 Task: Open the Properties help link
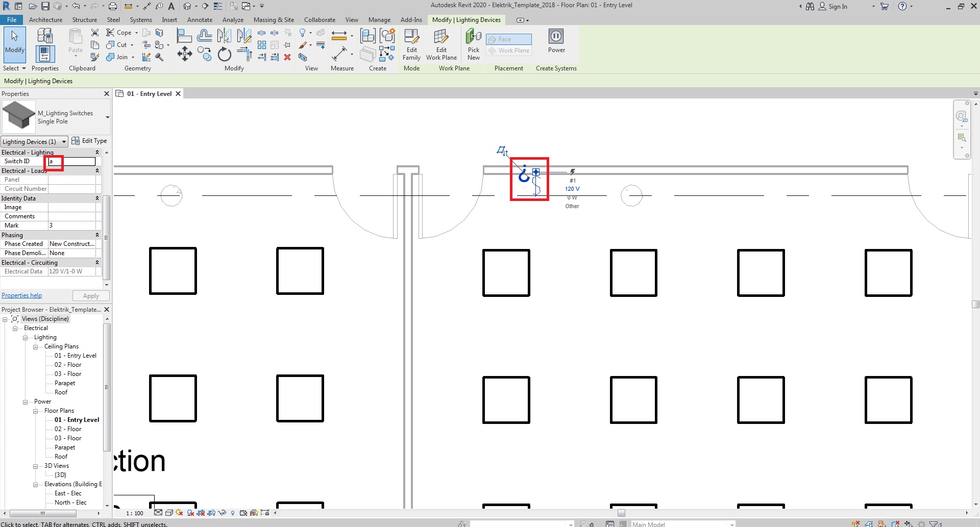point(21,295)
